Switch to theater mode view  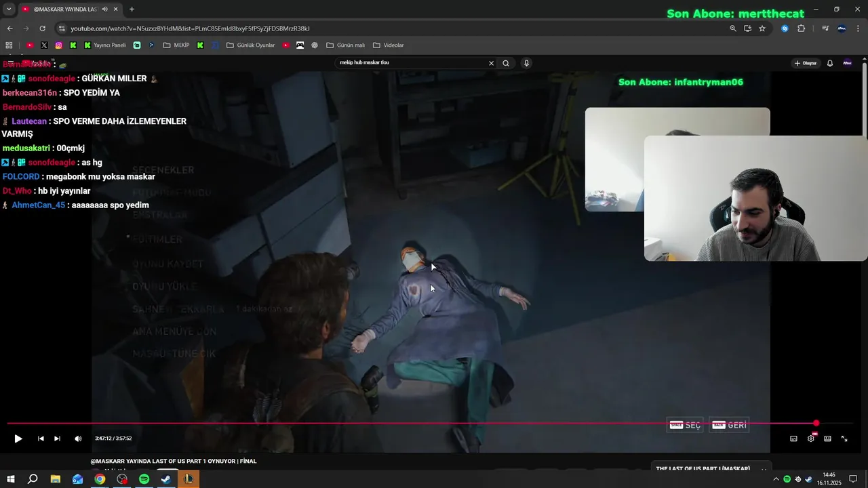click(x=827, y=439)
